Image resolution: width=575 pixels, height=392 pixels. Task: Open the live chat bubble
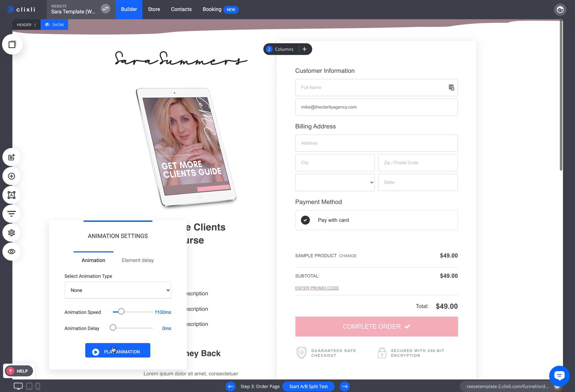(559, 376)
